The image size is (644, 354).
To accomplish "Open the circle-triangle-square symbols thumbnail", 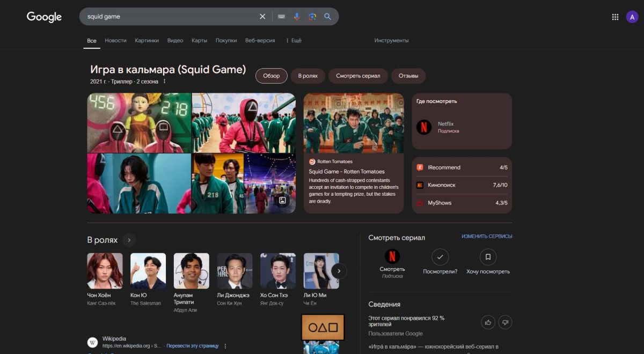I will (323, 327).
